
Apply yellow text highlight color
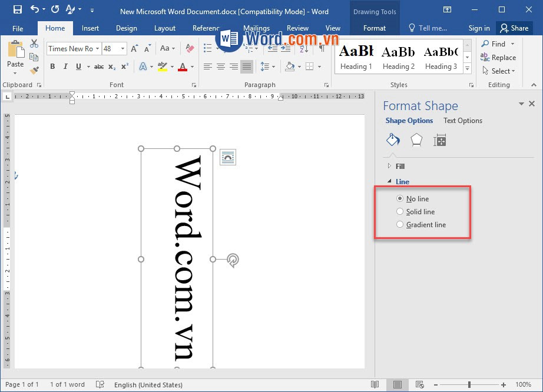(162, 67)
